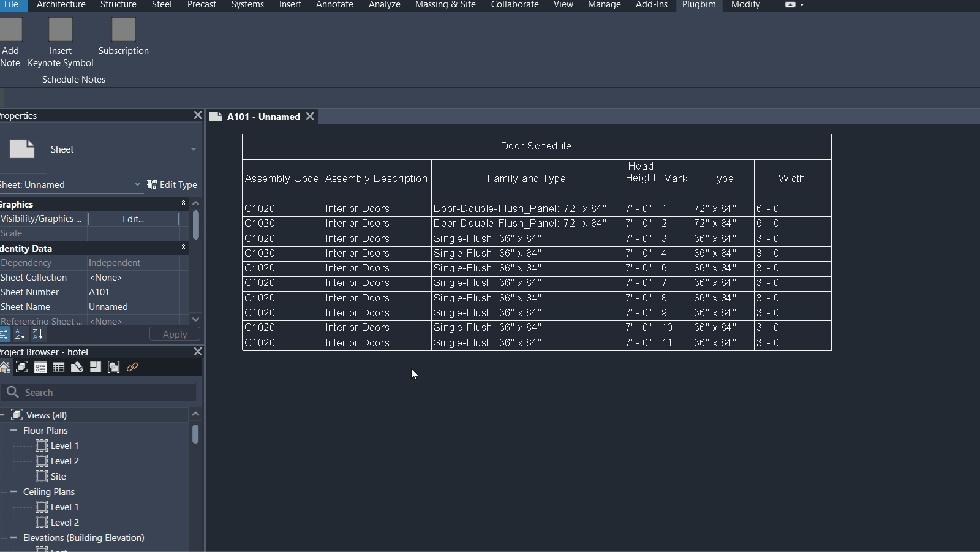Toggle category grouping sort in Properties
Image resolution: width=980 pixels, height=552 pixels.
tap(4, 334)
